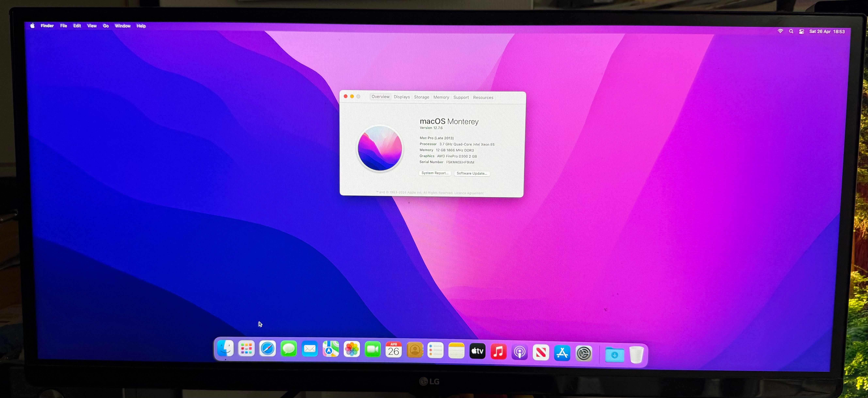
Task: Launch Reminders from the Dock
Action: pyautogui.click(x=436, y=351)
